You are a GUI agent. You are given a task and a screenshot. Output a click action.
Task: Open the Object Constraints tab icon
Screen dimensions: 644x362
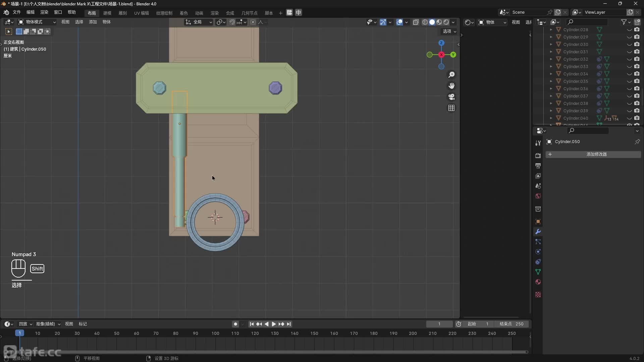[538, 262]
